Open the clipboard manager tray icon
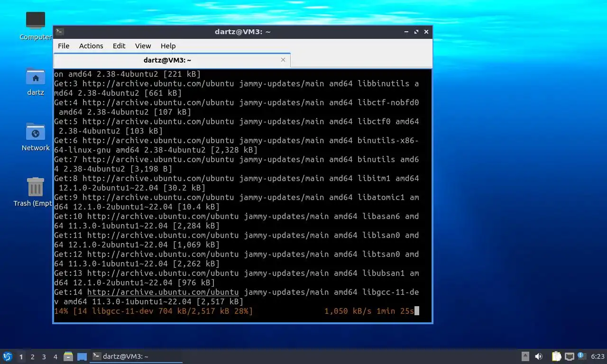 point(557,356)
